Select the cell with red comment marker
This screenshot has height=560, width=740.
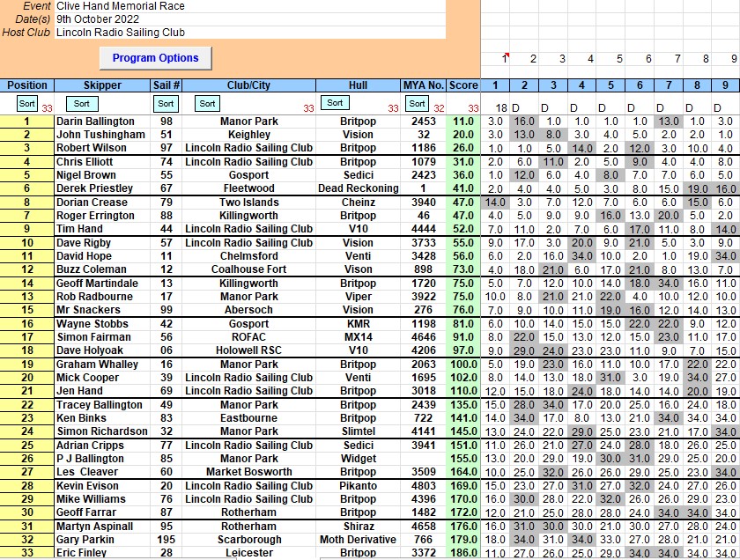[502, 58]
